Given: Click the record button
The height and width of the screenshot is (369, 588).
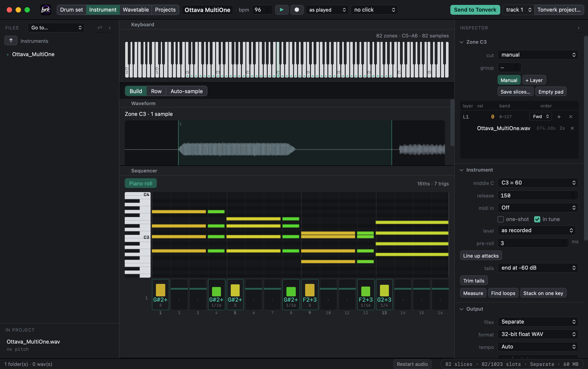Looking at the screenshot, I should [x=297, y=10].
